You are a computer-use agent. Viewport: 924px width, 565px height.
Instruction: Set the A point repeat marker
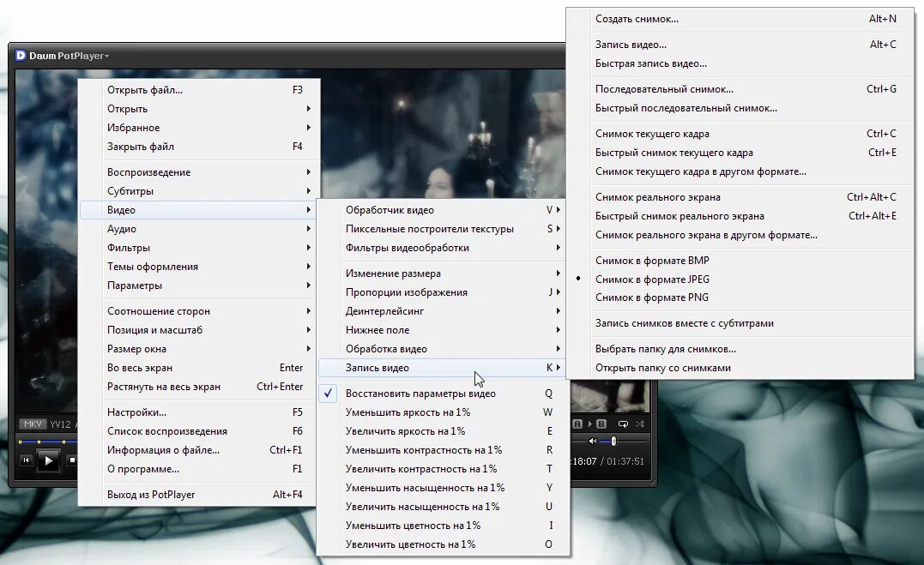coord(577,424)
